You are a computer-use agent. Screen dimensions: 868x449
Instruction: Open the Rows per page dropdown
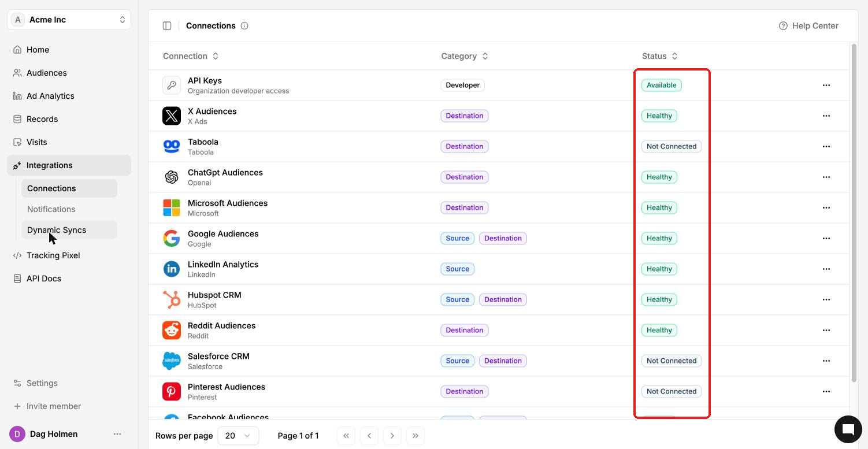tap(238, 436)
